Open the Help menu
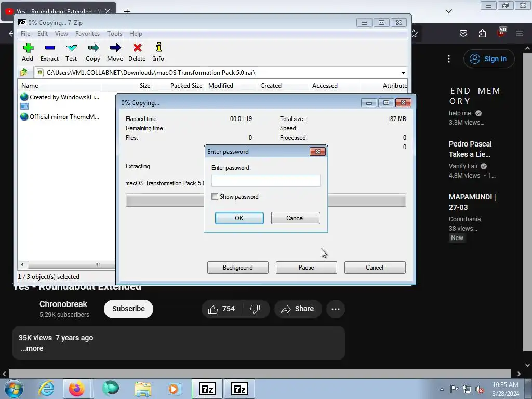 click(136, 34)
